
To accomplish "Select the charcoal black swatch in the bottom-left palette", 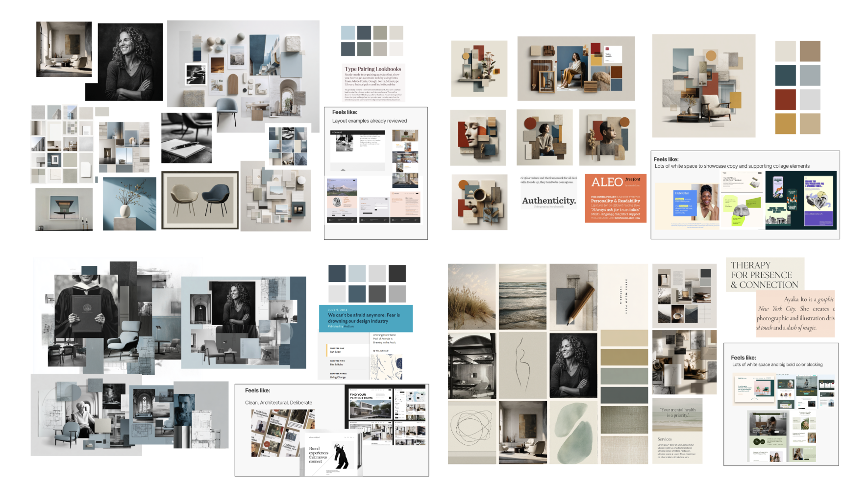I will (x=397, y=273).
